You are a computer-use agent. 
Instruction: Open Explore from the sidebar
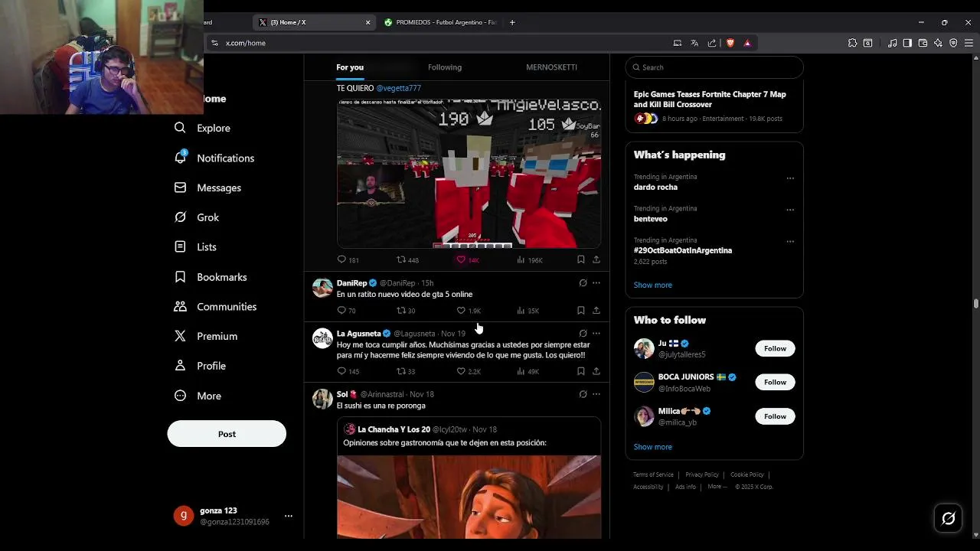pos(202,128)
